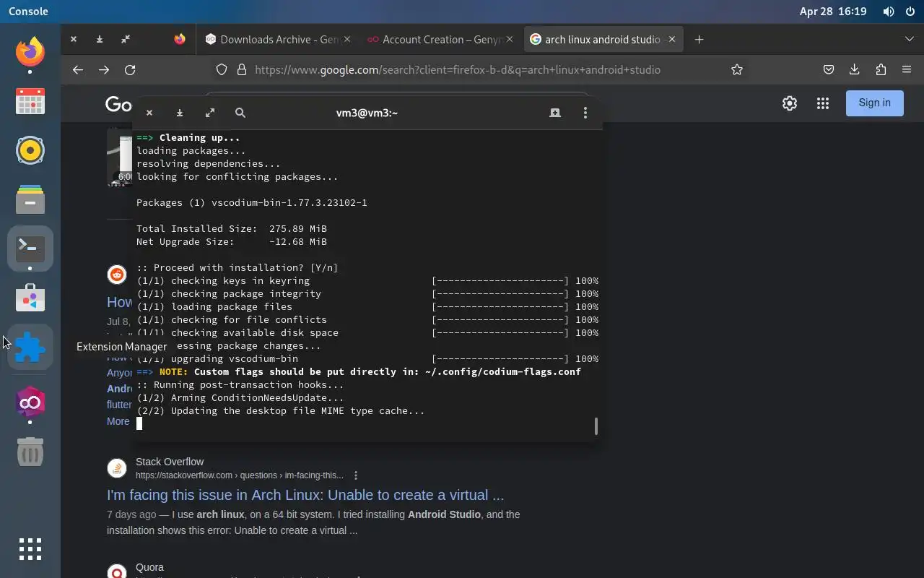Close the arch linux android studio tab
Screen dimensions: 924x578
pyautogui.click(x=672, y=40)
